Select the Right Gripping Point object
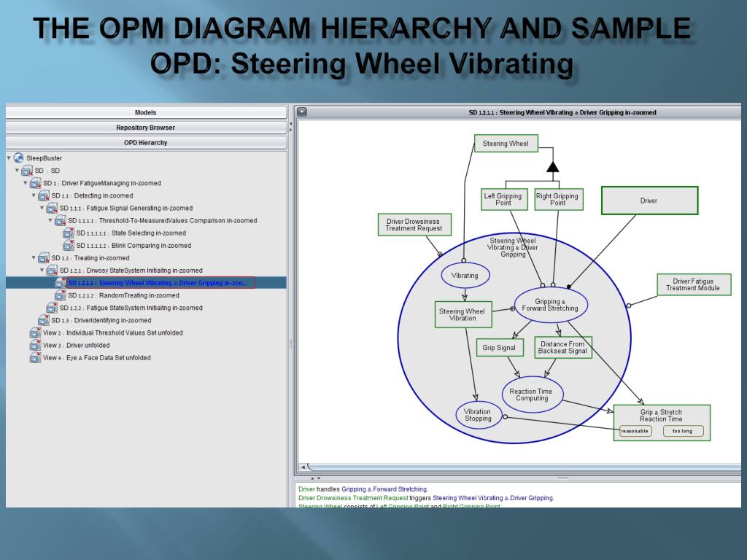 [558, 199]
